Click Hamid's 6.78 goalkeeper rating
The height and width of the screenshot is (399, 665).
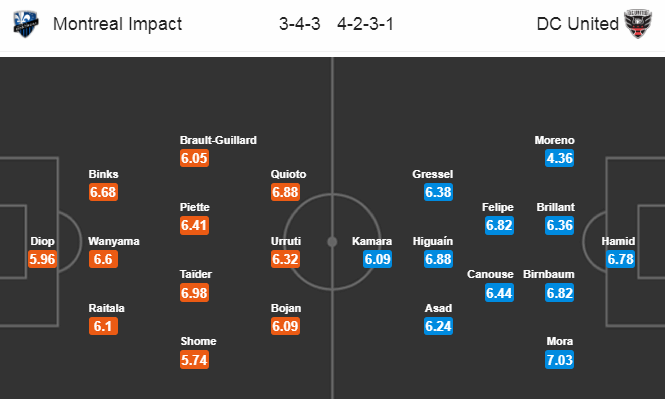pyautogui.click(x=620, y=259)
